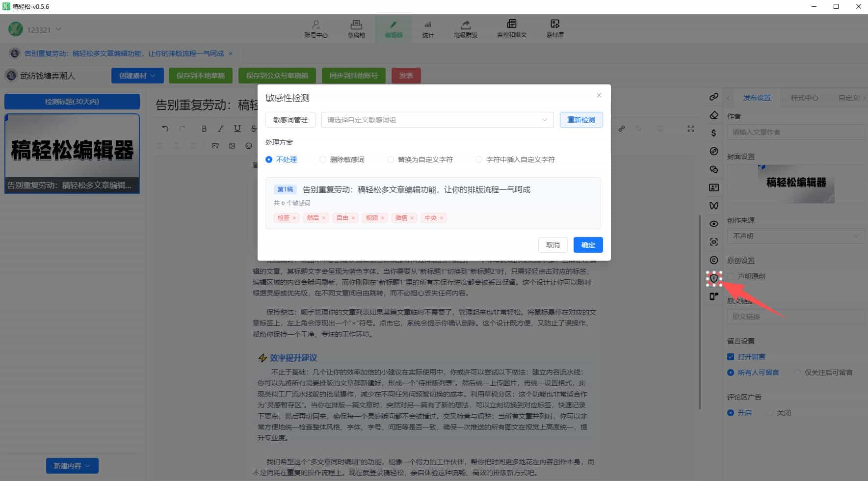868x481 pixels.
Task: Click the 重新检测 button
Action: 581,119
